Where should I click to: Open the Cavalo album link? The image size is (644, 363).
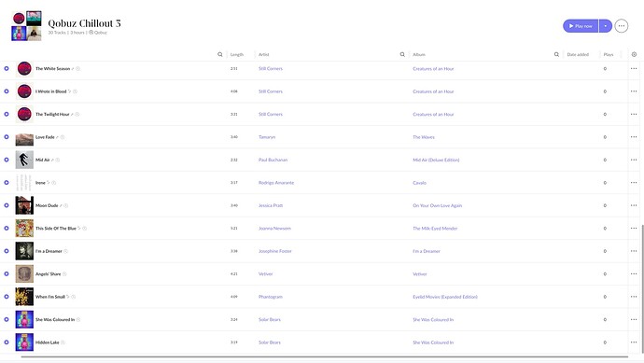419,183
